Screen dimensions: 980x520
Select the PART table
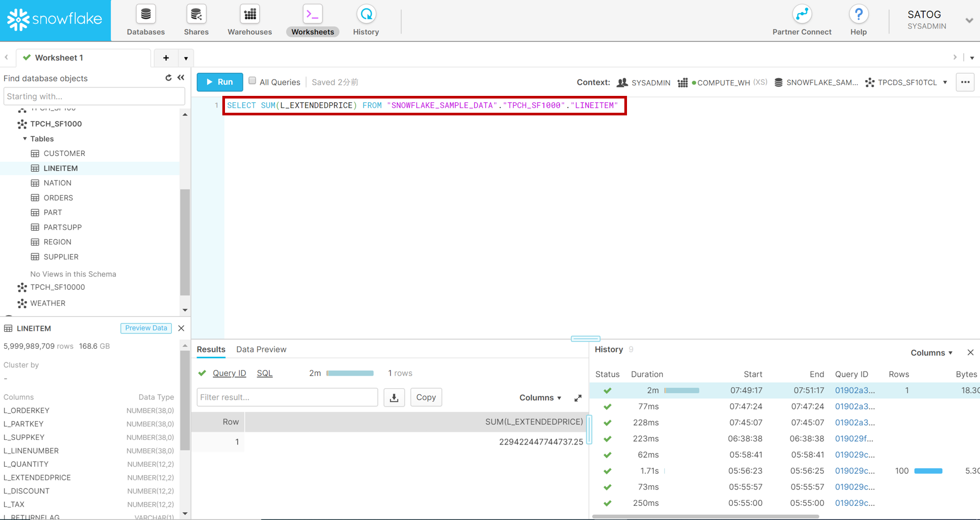pos(53,212)
